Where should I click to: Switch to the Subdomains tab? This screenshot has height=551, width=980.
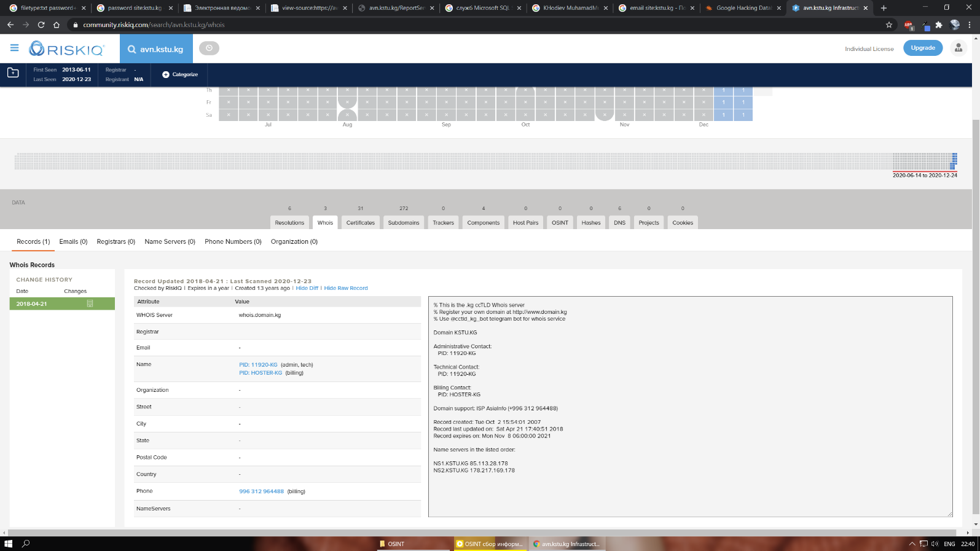coord(403,222)
